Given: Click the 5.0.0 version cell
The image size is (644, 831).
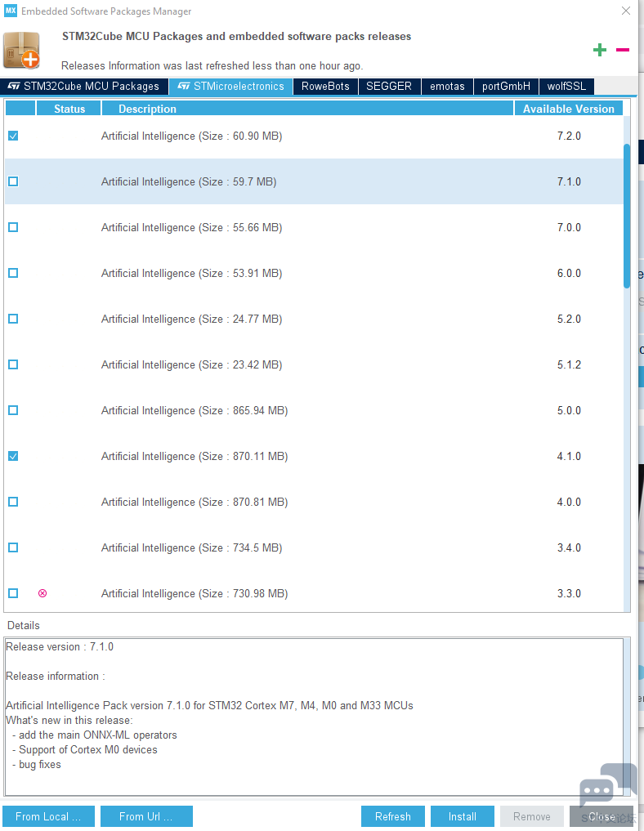Looking at the screenshot, I should [x=569, y=410].
